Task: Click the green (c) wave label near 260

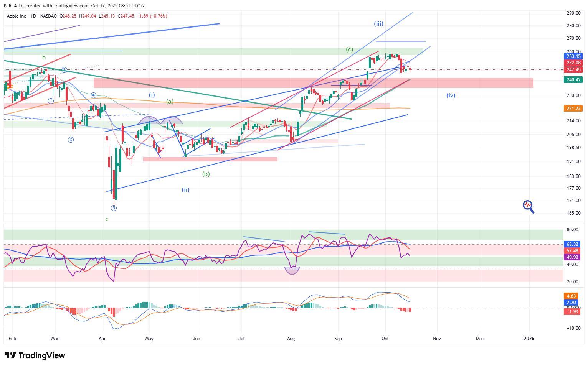Action: tap(349, 49)
